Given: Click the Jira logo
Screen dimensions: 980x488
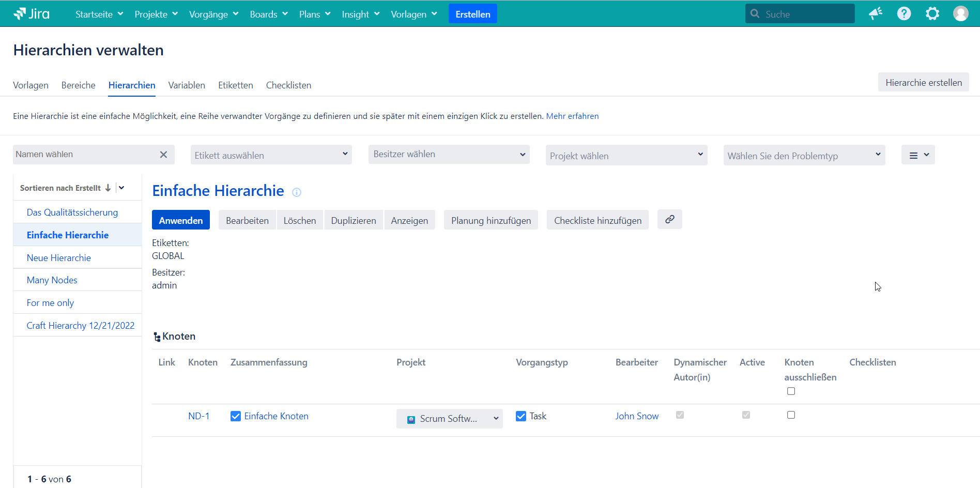Looking at the screenshot, I should click(x=32, y=14).
